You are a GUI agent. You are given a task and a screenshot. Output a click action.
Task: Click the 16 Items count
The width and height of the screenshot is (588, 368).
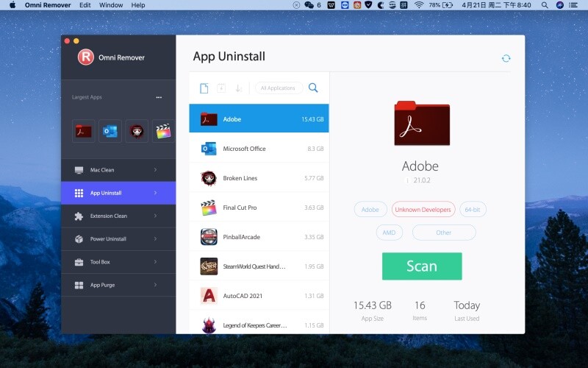click(x=420, y=305)
